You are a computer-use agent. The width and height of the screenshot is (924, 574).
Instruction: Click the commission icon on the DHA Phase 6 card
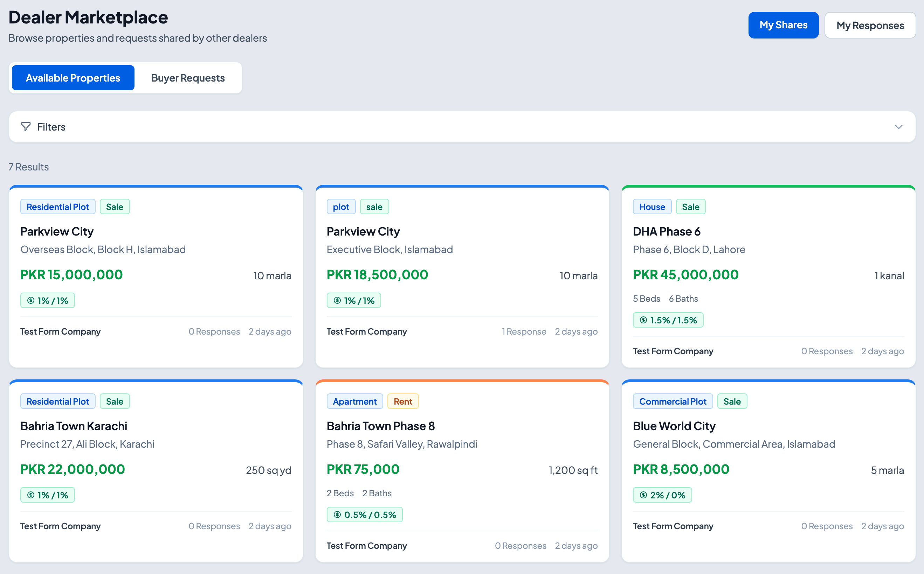click(x=643, y=320)
